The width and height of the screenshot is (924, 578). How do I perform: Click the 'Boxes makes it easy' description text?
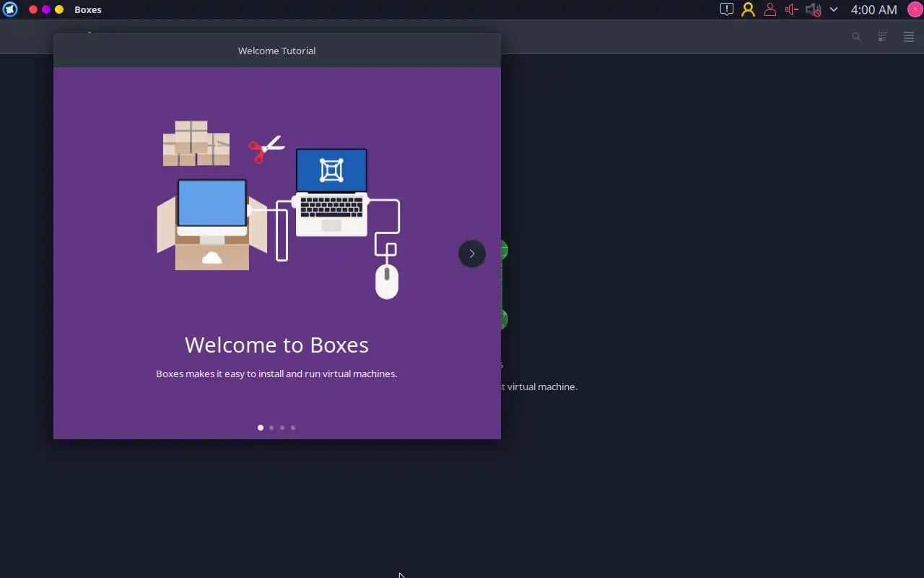coord(276,374)
